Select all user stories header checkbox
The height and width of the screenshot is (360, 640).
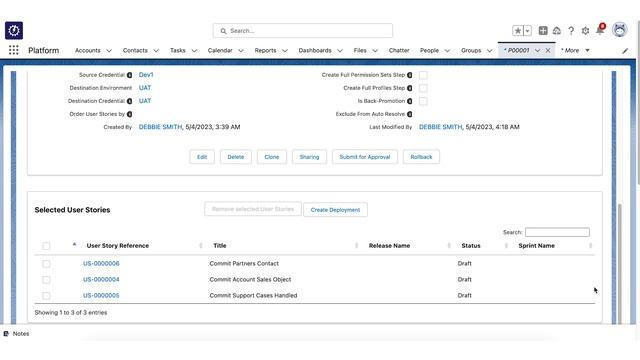click(46, 246)
